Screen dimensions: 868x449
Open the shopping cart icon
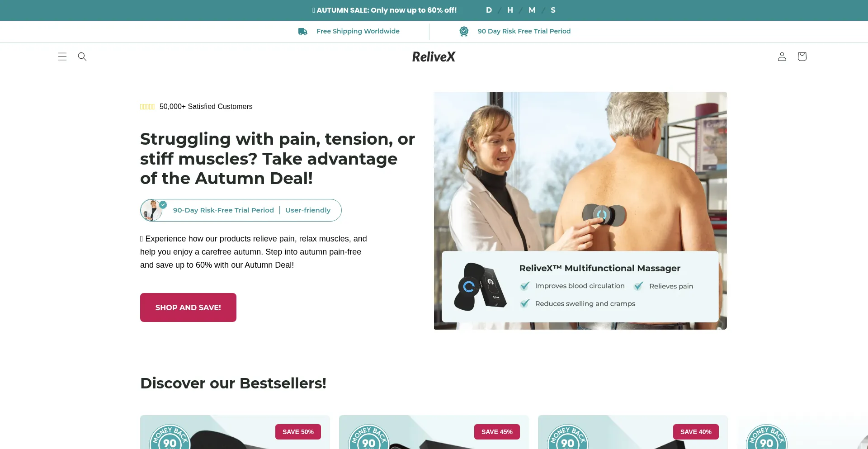pyautogui.click(x=802, y=57)
